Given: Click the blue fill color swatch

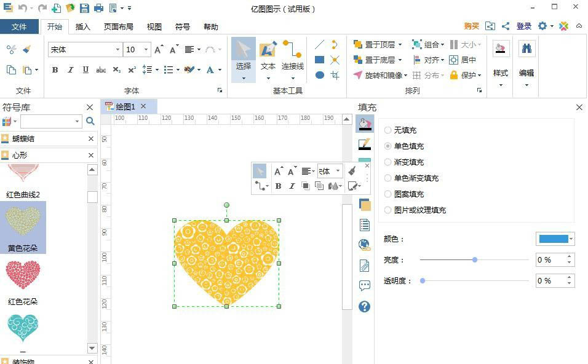Looking at the screenshot, I should point(553,239).
